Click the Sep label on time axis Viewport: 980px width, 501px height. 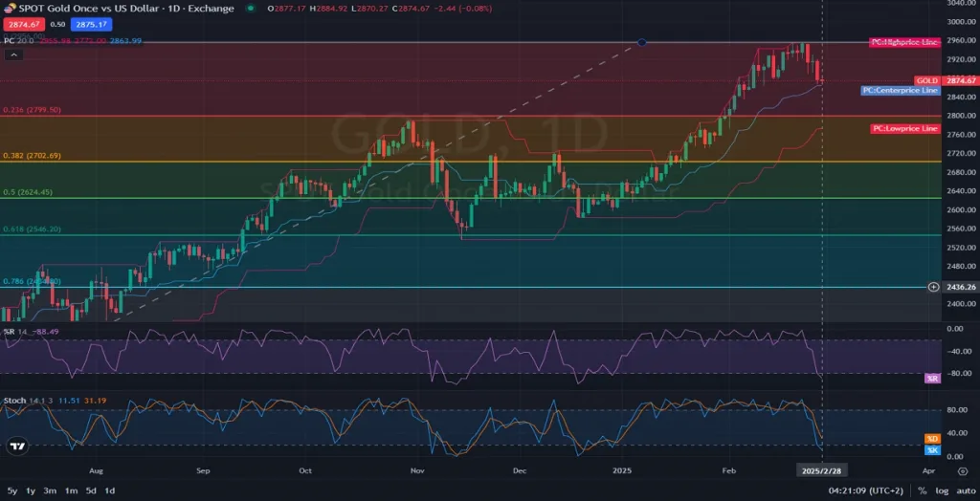[203, 469]
